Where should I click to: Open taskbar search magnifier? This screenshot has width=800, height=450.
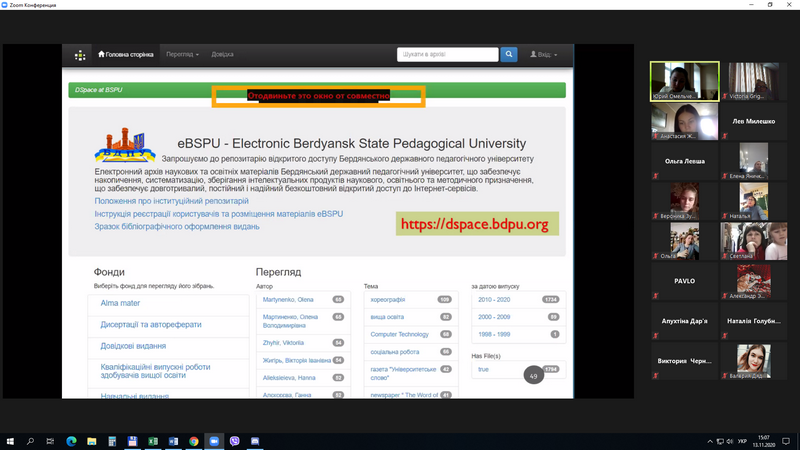pos(30,441)
